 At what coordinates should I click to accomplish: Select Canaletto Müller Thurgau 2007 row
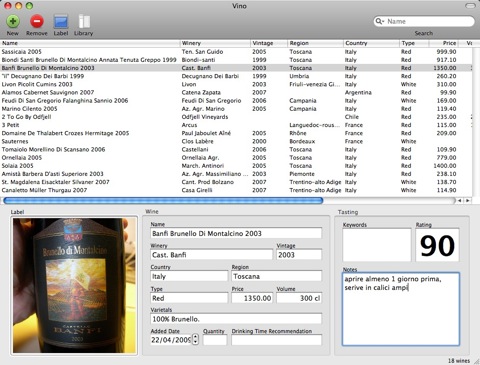pos(236,190)
